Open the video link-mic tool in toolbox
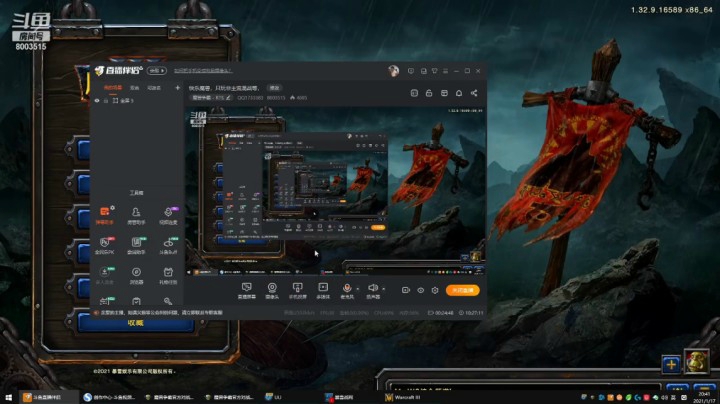 pyautogui.click(x=168, y=215)
